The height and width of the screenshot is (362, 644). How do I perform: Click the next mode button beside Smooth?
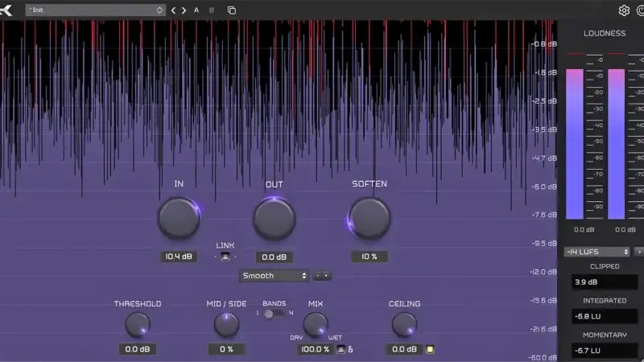[327, 276]
